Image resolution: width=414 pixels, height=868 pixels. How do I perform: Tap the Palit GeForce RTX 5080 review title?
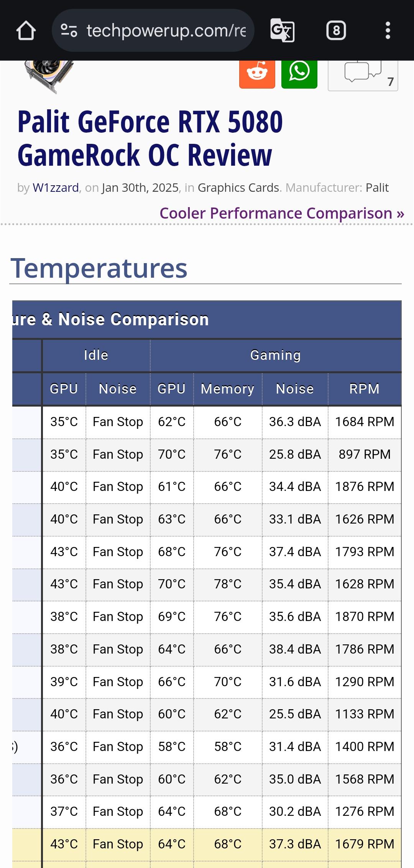(150, 138)
